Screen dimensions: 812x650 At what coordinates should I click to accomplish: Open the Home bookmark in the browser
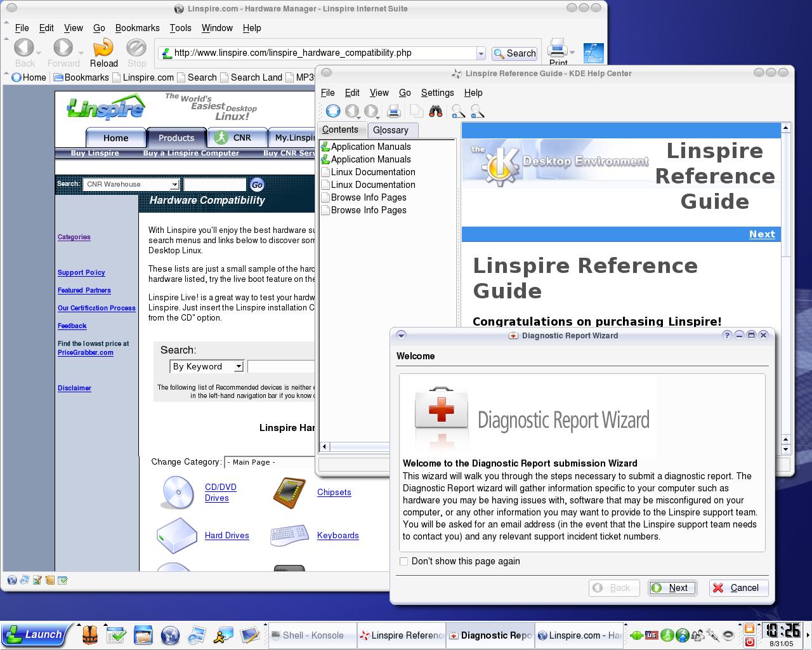[x=29, y=77]
